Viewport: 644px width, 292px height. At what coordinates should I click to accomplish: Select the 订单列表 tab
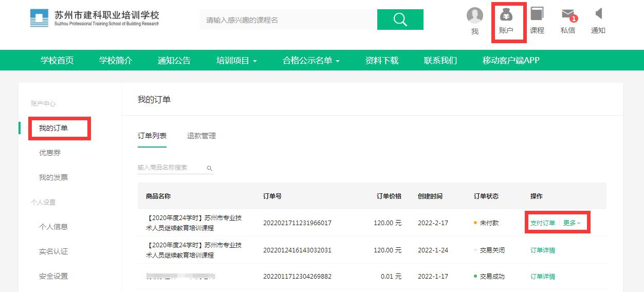coord(152,136)
